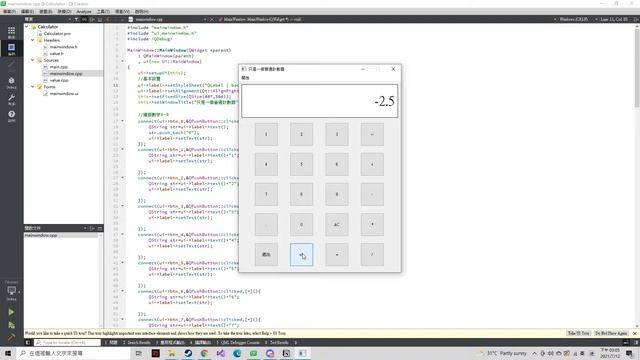Click synchronize-with-editor link icon in Projects pane
The height and width of the screenshot is (360, 640).
point(84,19)
